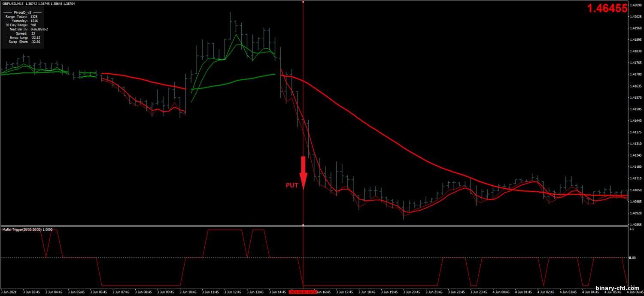644x296 pixels.
Task: Click the bottom handle of the red vertical line
Action: click(303, 224)
